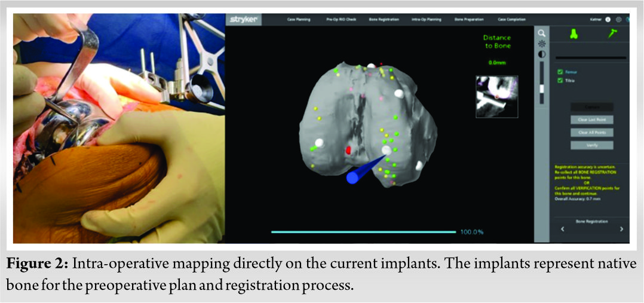Toggle the Femur checkbox
This screenshot has width=644, height=303.
pyautogui.click(x=560, y=72)
